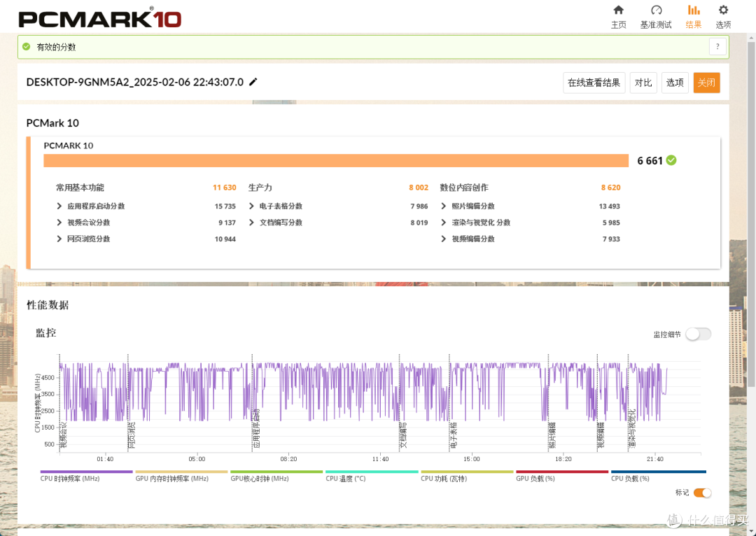Screen dimensions: 756x536
Task: Click the 常用基本功能 score 11 630
Action: coord(224,188)
